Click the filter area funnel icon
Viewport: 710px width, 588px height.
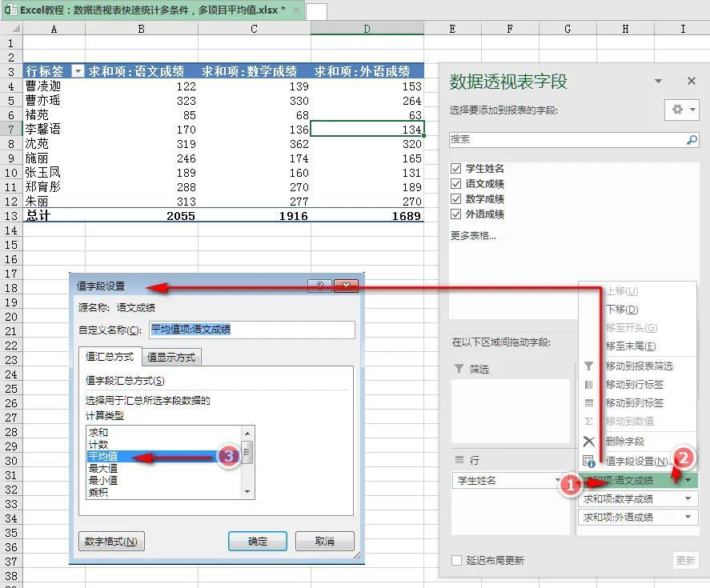(459, 369)
